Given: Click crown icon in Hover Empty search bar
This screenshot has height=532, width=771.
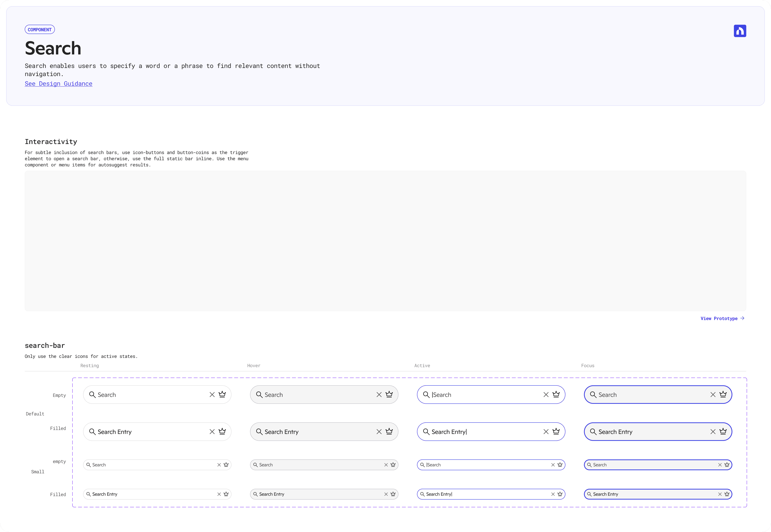Looking at the screenshot, I should 389,394.
